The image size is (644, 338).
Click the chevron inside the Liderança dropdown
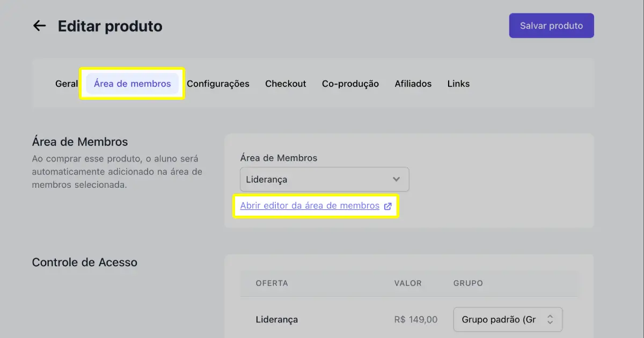pos(396,179)
